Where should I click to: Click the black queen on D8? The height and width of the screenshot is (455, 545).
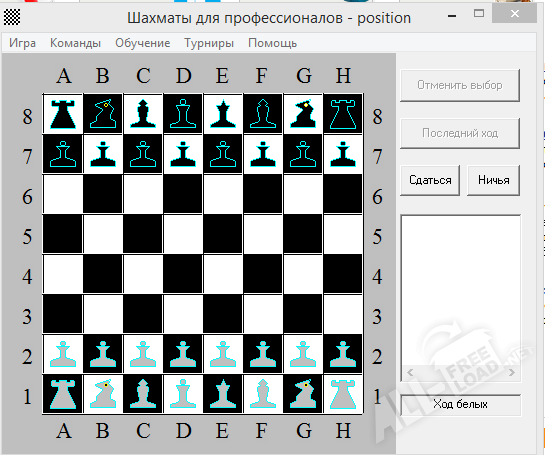(x=183, y=114)
